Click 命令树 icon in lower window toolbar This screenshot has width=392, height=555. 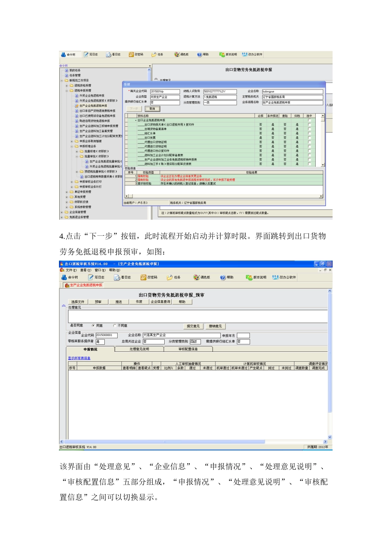click(64, 277)
